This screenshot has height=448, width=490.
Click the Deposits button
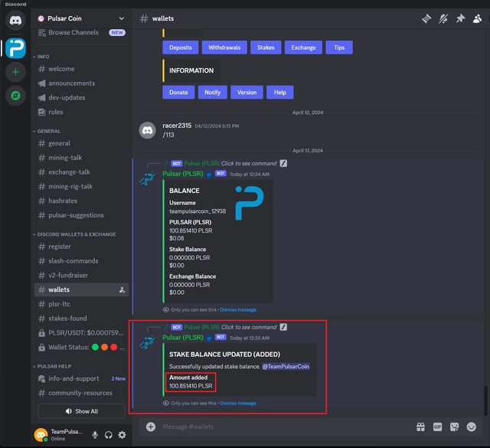pyautogui.click(x=181, y=47)
